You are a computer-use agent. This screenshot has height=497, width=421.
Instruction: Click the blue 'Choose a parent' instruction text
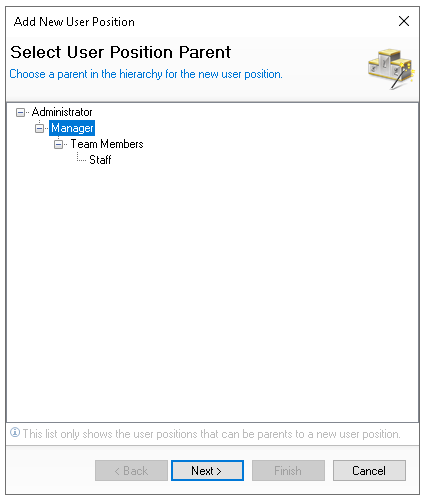tap(146, 74)
